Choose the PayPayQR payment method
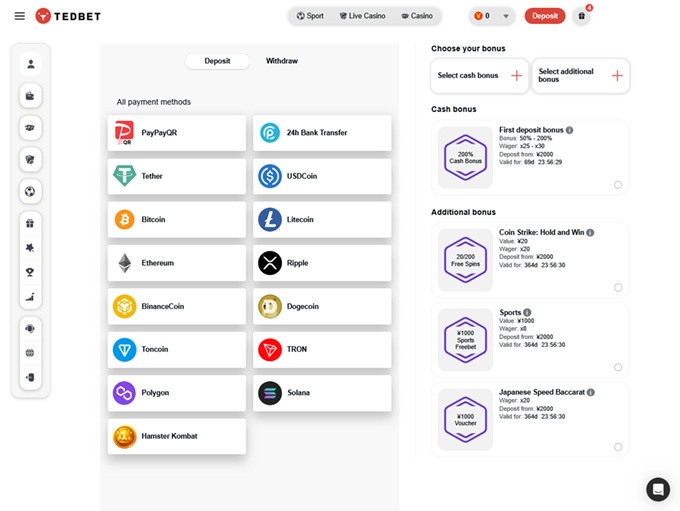 click(x=177, y=132)
